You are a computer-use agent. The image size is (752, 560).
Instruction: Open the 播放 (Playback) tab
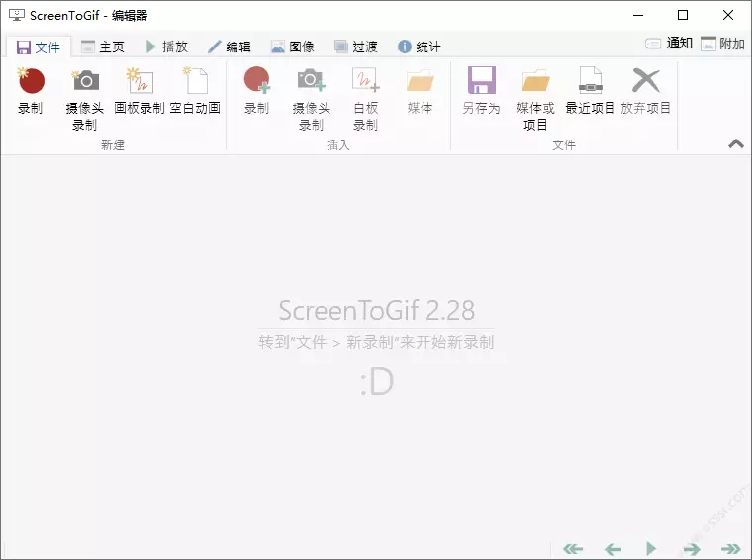pos(166,47)
